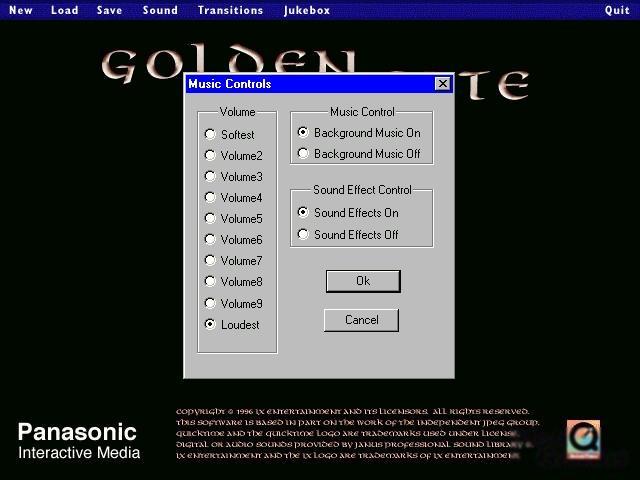Choose the Volume3 radio button

[x=210, y=176]
